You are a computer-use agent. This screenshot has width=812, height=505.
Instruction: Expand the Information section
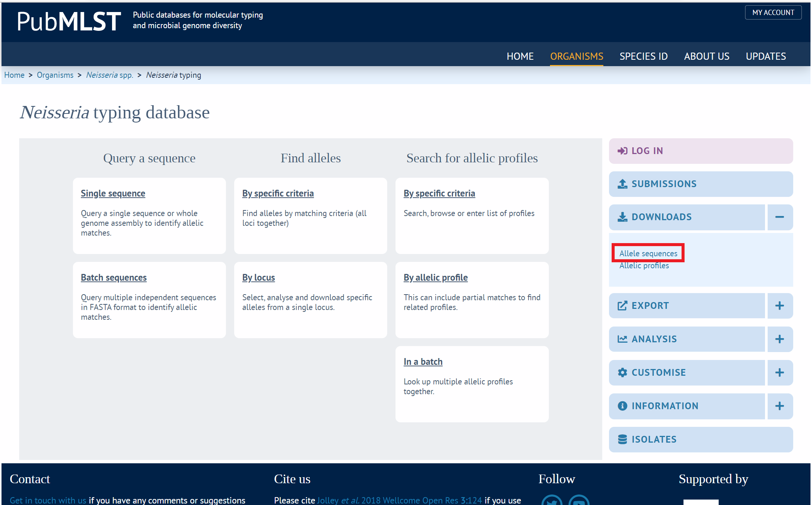click(780, 406)
